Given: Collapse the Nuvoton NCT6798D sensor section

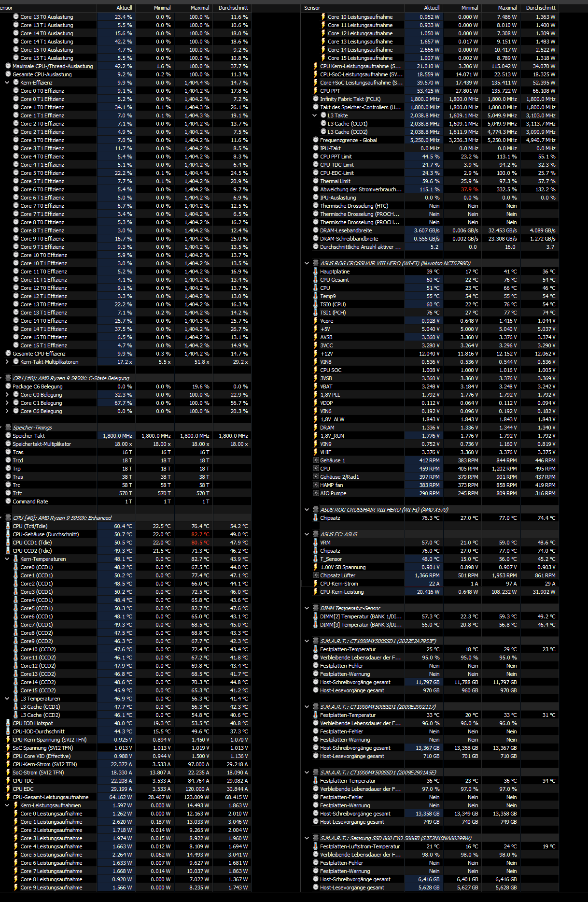Looking at the screenshot, I should tap(307, 263).
